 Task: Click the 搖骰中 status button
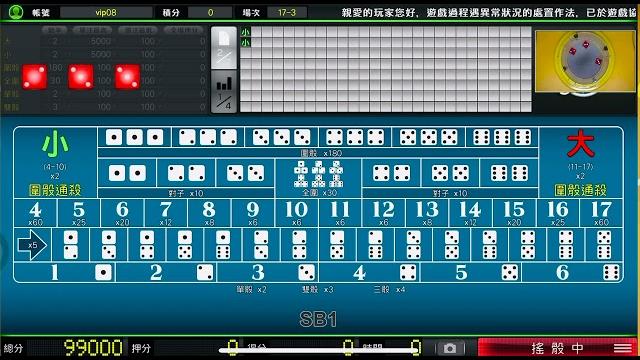[558, 348]
